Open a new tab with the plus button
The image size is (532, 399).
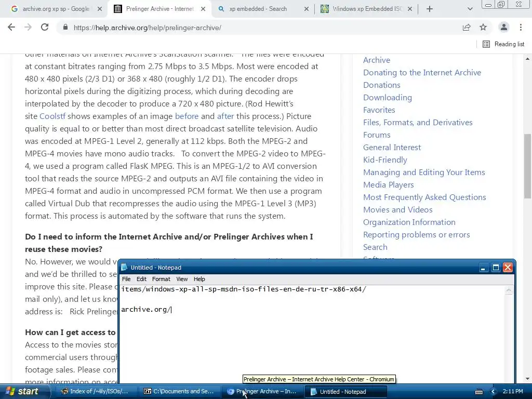430,9
